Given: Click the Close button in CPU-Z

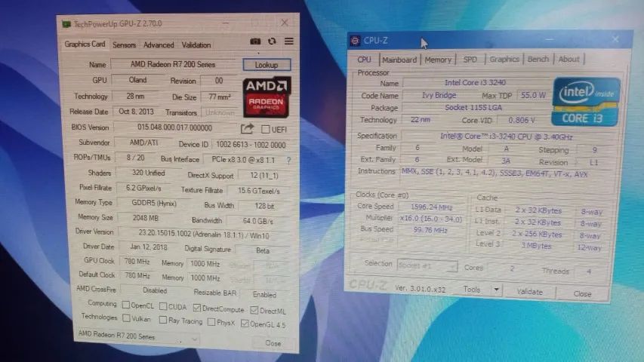Looking at the screenshot, I should (x=582, y=294).
